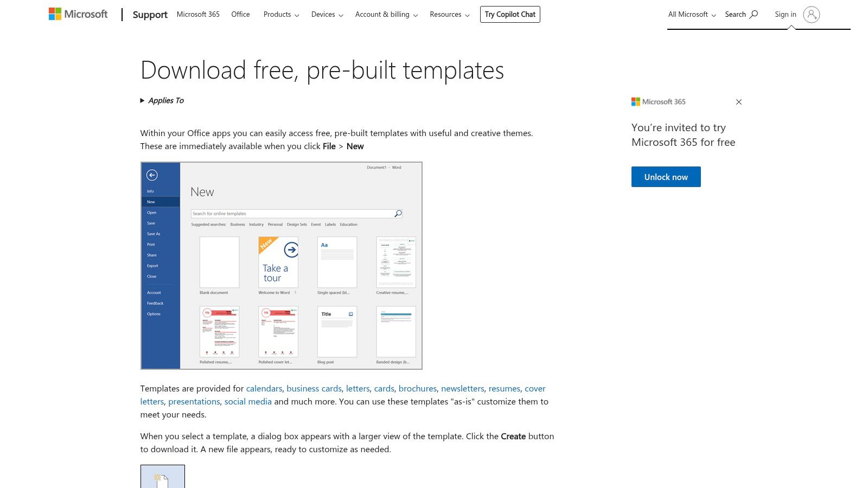Viewport: 868px width, 488px height.
Task: Expand the Account & billing menu
Action: pyautogui.click(x=386, y=15)
